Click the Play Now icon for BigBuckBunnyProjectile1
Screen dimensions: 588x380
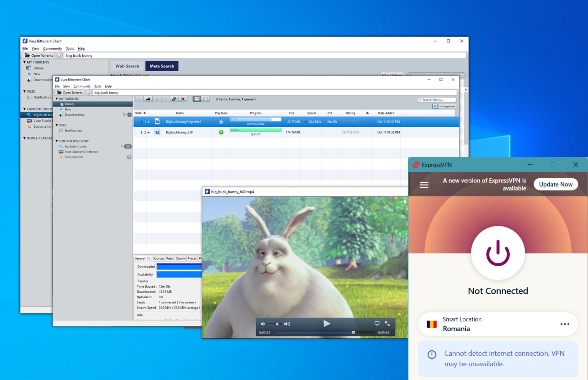click(x=221, y=122)
